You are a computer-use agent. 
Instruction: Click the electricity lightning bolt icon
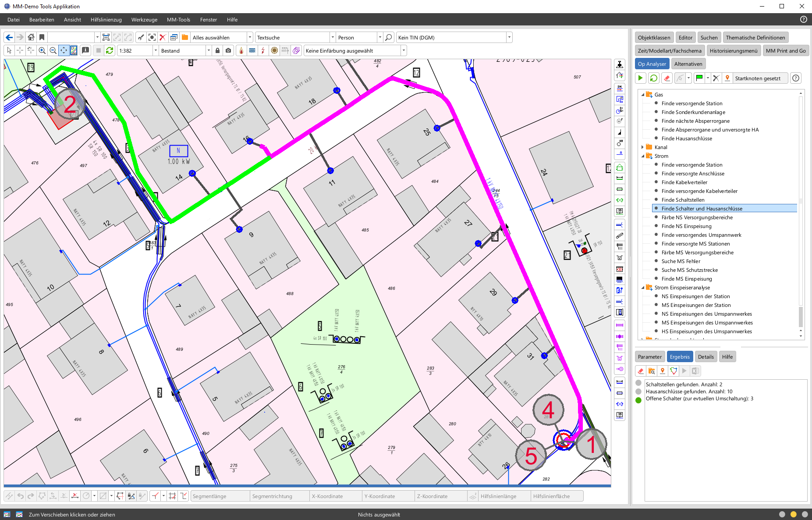point(263,50)
